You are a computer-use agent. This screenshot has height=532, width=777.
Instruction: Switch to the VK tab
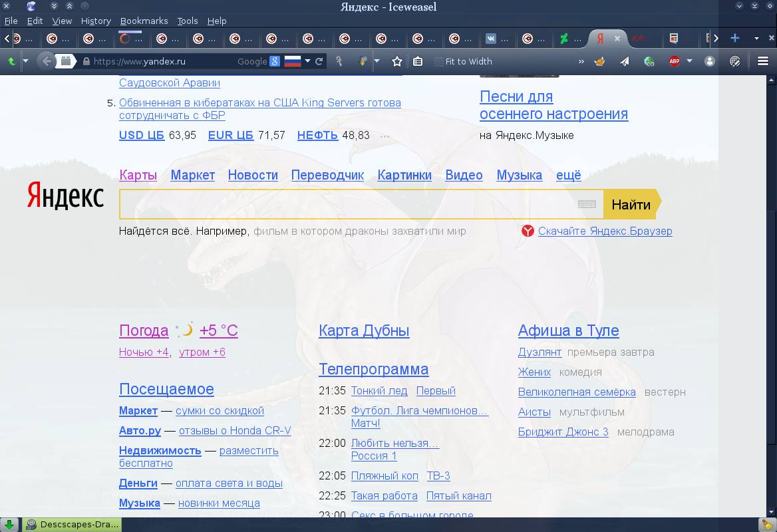pyautogui.click(x=498, y=38)
